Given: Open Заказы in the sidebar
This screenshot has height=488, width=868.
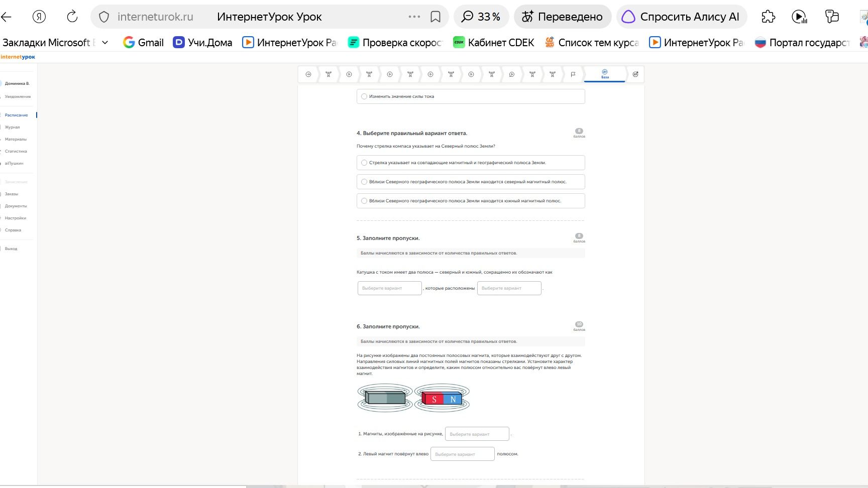Looking at the screenshot, I should pyautogui.click(x=12, y=194).
